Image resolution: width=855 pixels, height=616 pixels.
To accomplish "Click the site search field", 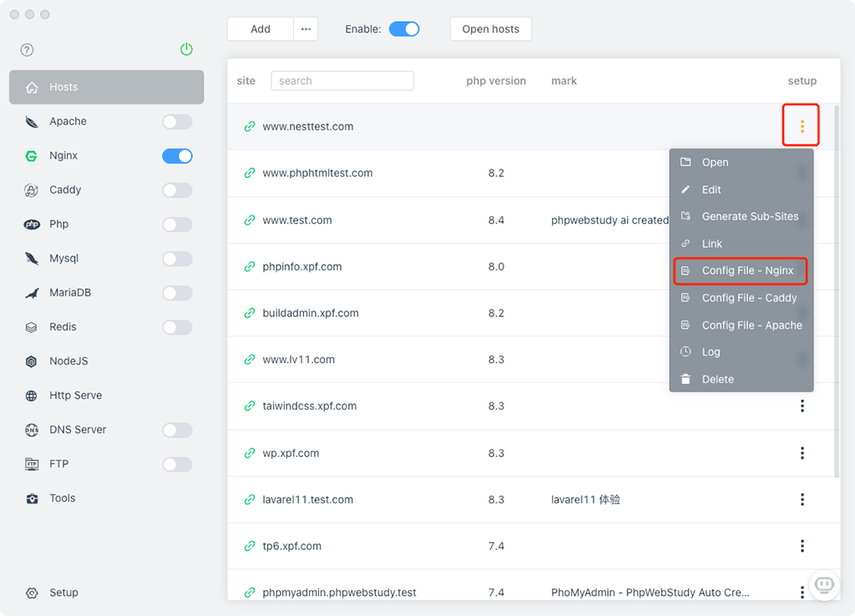I will [x=342, y=81].
